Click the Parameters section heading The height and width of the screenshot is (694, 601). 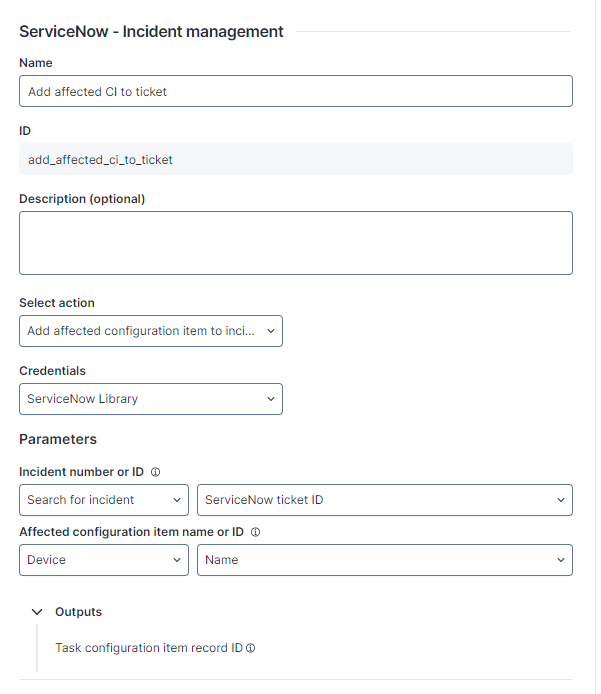[58, 439]
